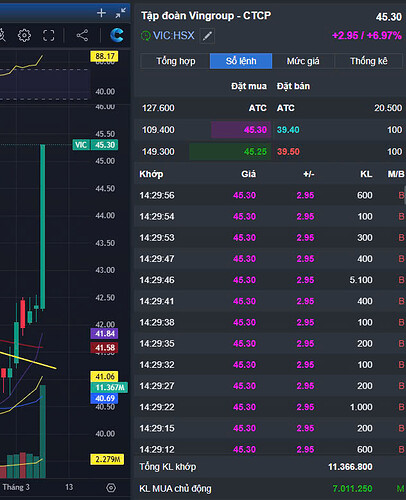This screenshot has height=500, width=406.
Task: Click the ATC sell-side cell
Action: (x=286, y=108)
